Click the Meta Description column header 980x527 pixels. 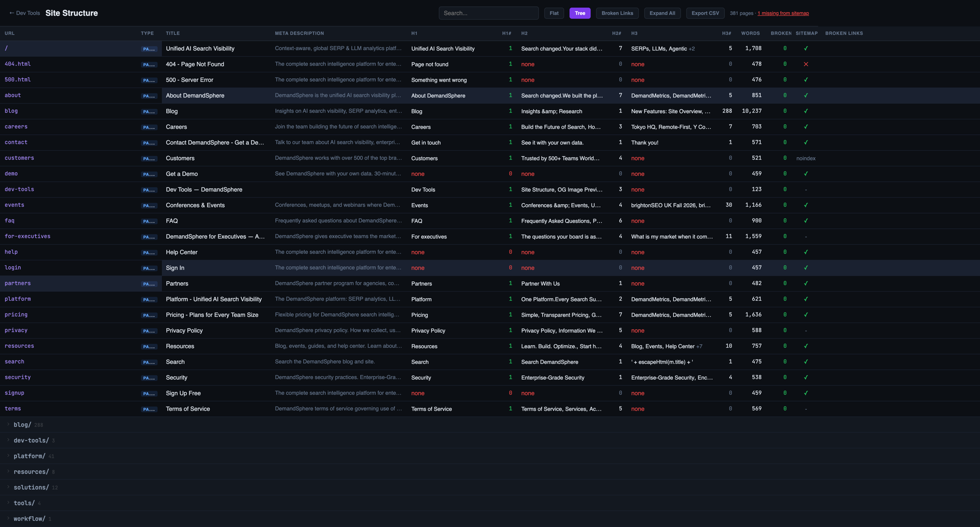(x=299, y=33)
